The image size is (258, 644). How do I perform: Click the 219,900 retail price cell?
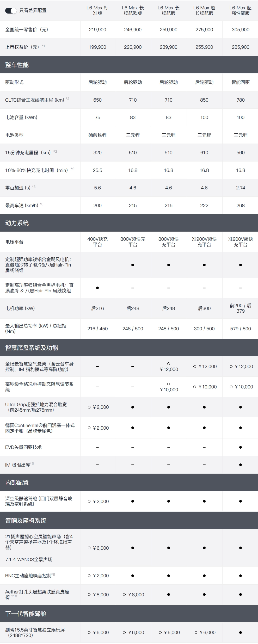[x=97, y=30]
